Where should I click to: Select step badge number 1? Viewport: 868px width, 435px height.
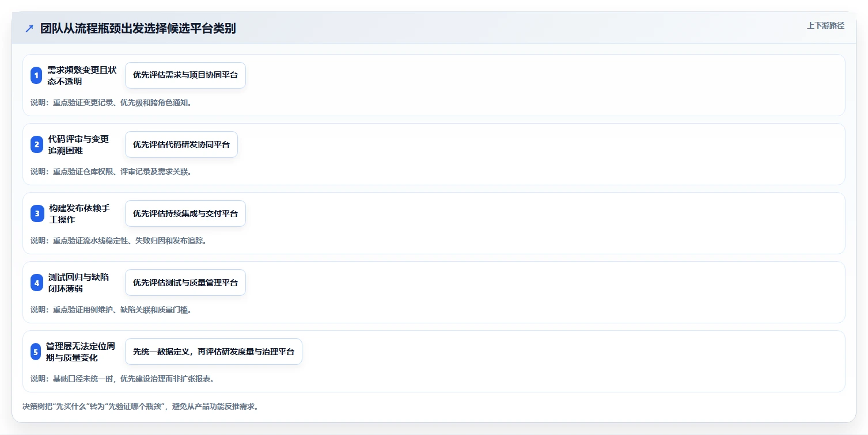[x=36, y=75]
